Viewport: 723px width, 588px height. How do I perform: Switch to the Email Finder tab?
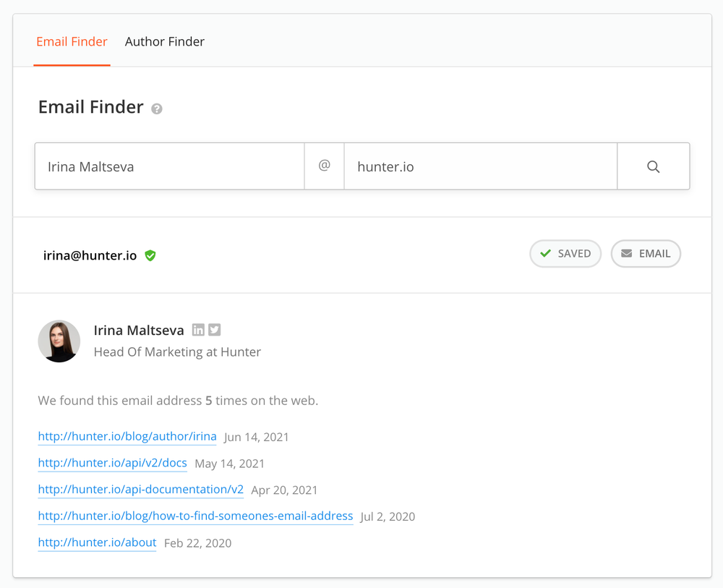pyautogui.click(x=72, y=42)
